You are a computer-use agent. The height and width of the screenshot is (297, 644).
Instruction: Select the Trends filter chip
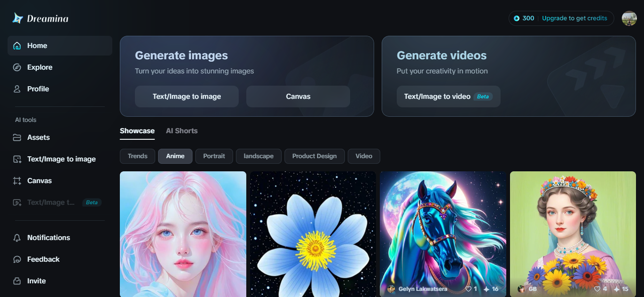click(137, 156)
